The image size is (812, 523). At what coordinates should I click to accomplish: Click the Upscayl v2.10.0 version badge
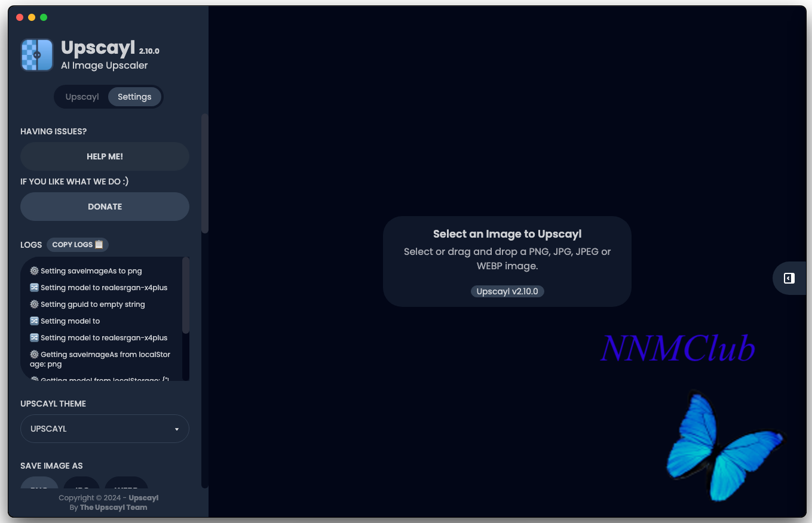(x=507, y=291)
